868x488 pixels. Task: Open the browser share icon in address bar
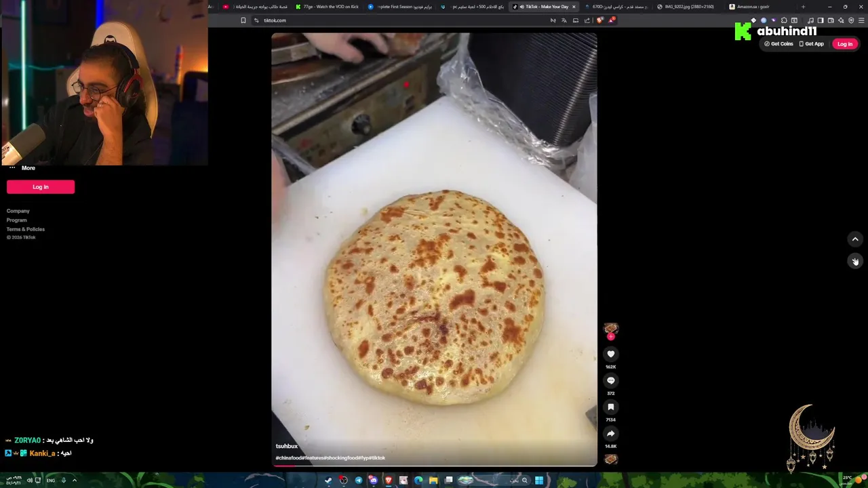tap(587, 20)
